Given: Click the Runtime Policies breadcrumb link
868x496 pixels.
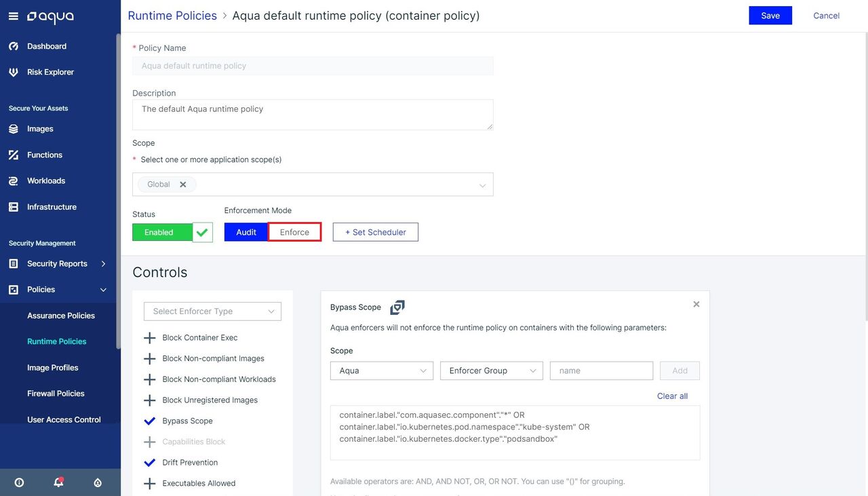Looking at the screenshot, I should pyautogui.click(x=172, y=16).
